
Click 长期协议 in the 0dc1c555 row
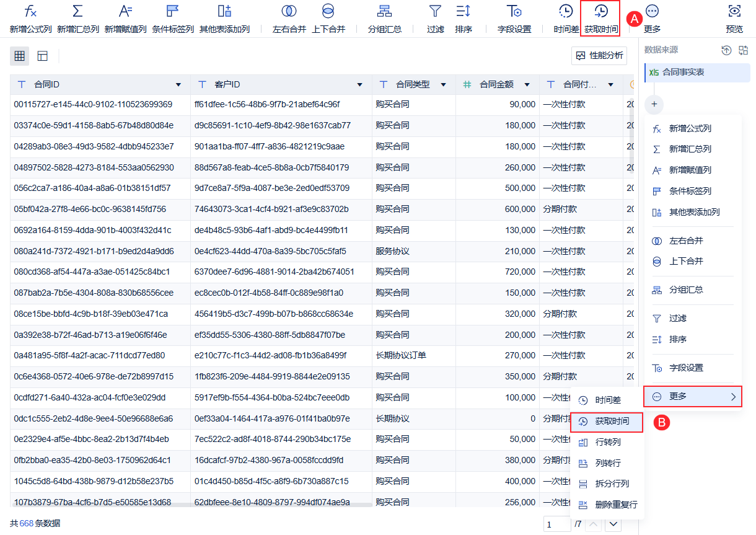click(x=392, y=418)
